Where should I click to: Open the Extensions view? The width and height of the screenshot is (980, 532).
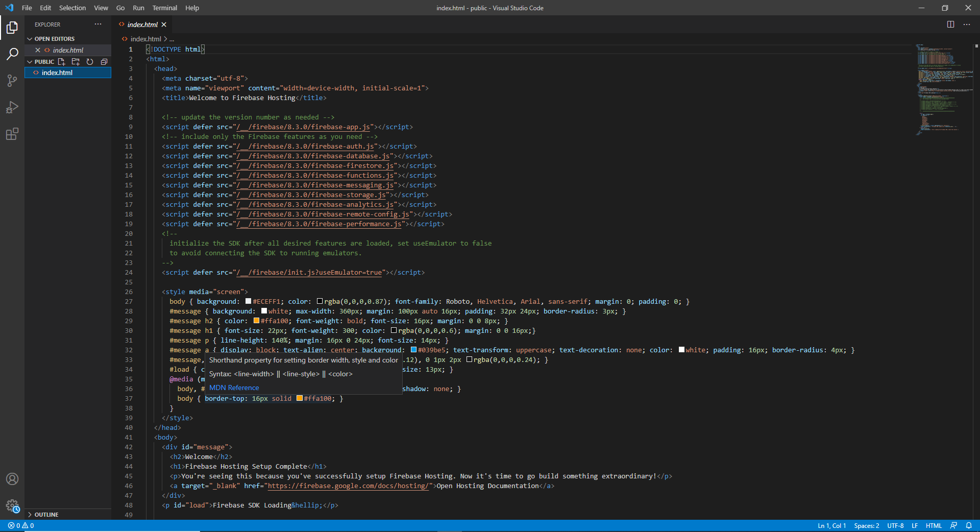(x=12, y=134)
